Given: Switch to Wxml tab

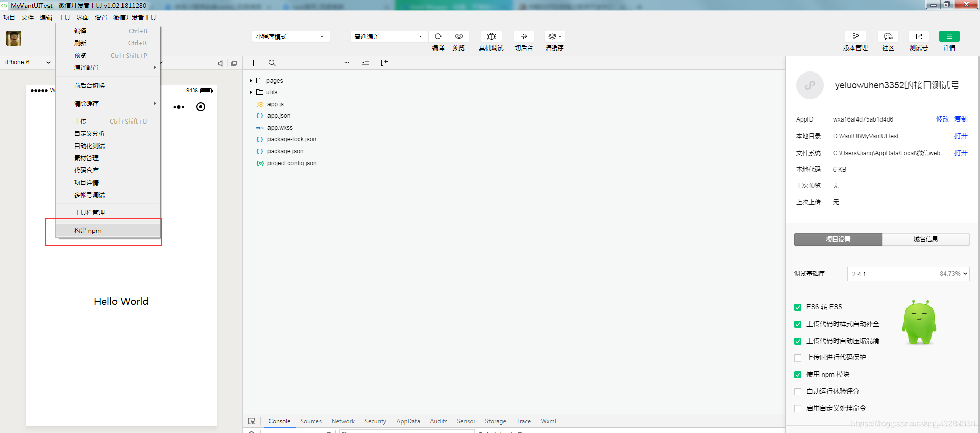Looking at the screenshot, I should 548,421.
